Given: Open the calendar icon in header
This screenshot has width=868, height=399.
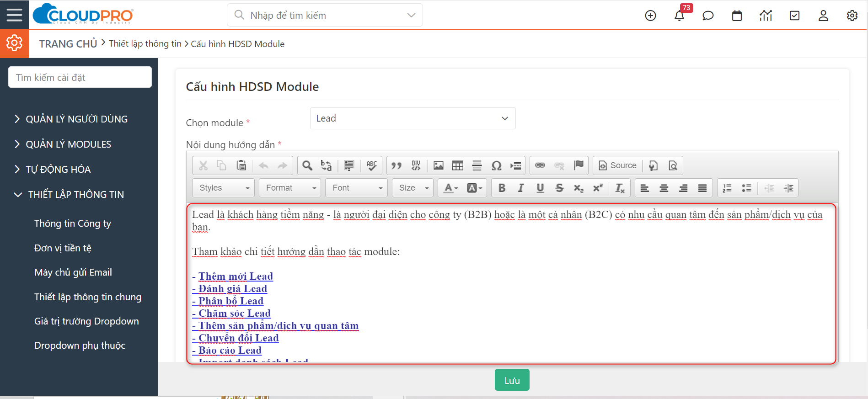Looking at the screenshot, I should (x=737, y=16).
